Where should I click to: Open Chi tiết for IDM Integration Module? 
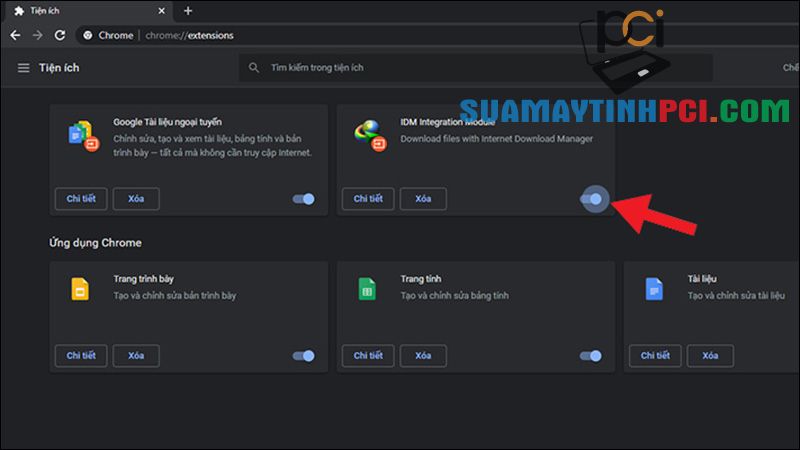tap(367, 199)
